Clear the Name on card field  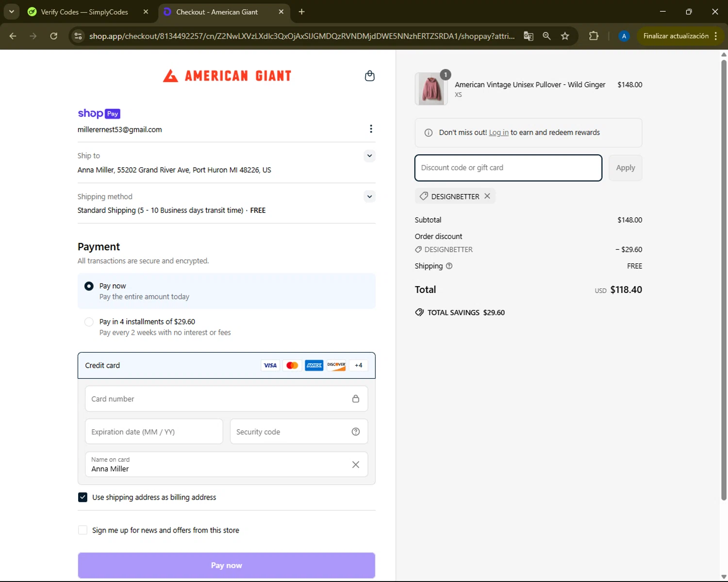coord(356,465)
